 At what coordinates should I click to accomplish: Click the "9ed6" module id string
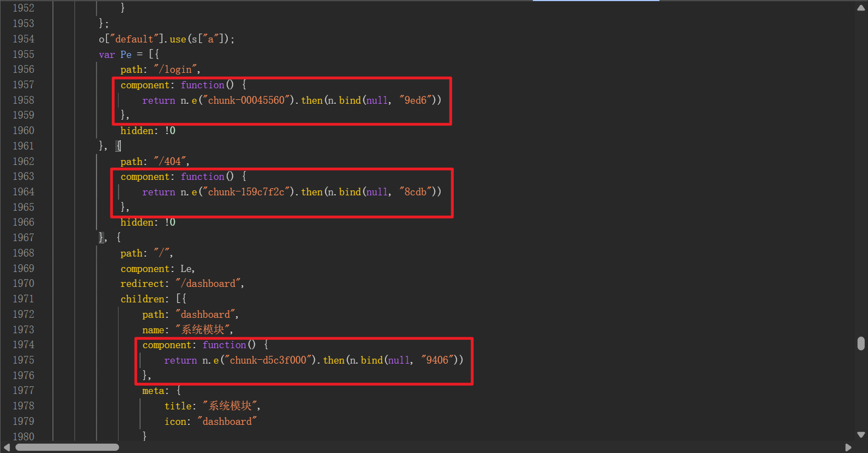pyautogui.click(x=415, y=100)
